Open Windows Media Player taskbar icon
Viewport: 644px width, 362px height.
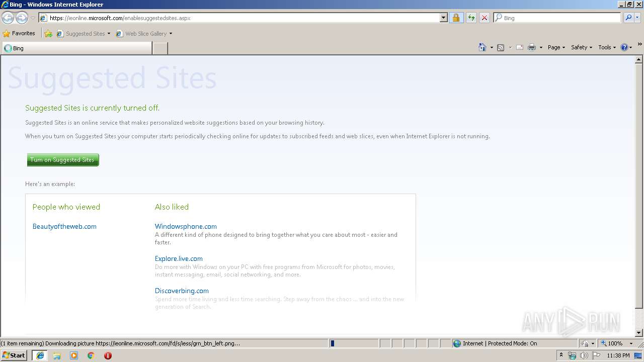click(74, 355)
